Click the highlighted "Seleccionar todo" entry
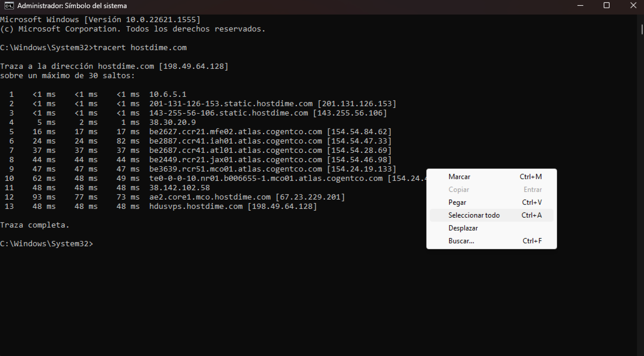Screen dimensions: 644x356 [x=474, y=215]
